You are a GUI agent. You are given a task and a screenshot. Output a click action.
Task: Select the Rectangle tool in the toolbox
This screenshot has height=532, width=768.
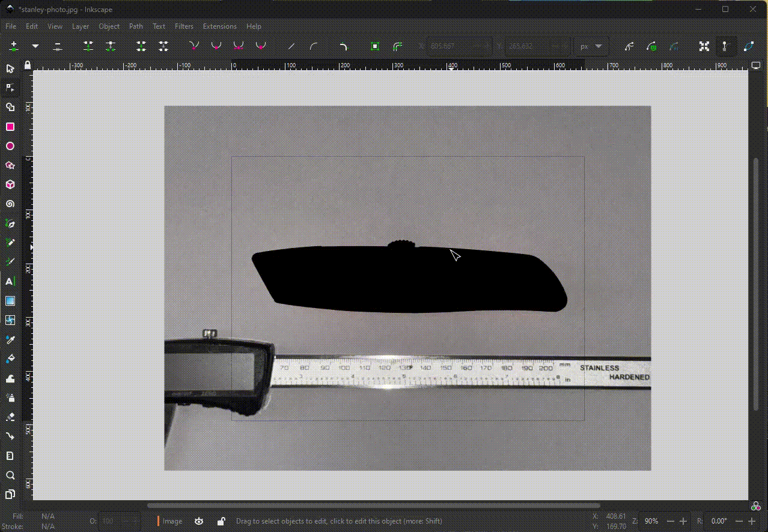[x=10, y=127]
